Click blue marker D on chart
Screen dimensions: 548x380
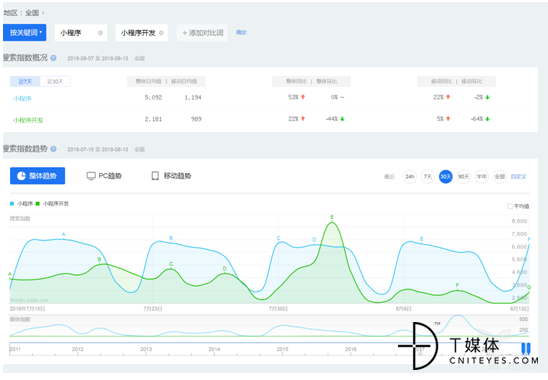click(314, 240)
